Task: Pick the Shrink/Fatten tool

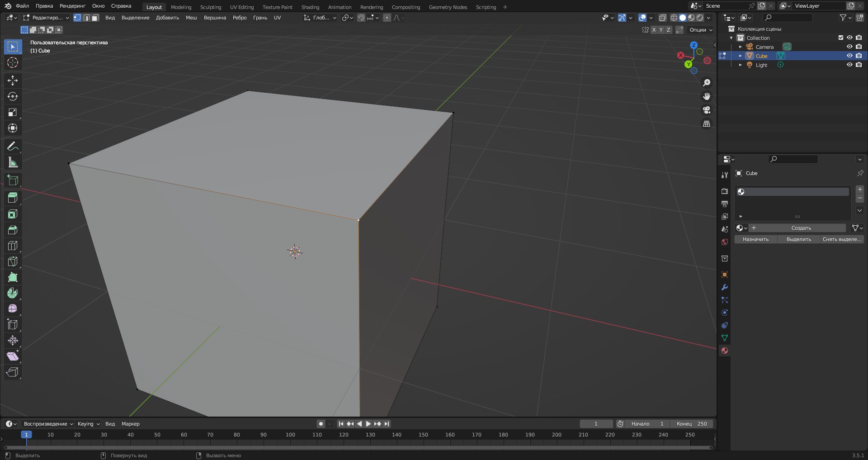Action: click(13, 341)
